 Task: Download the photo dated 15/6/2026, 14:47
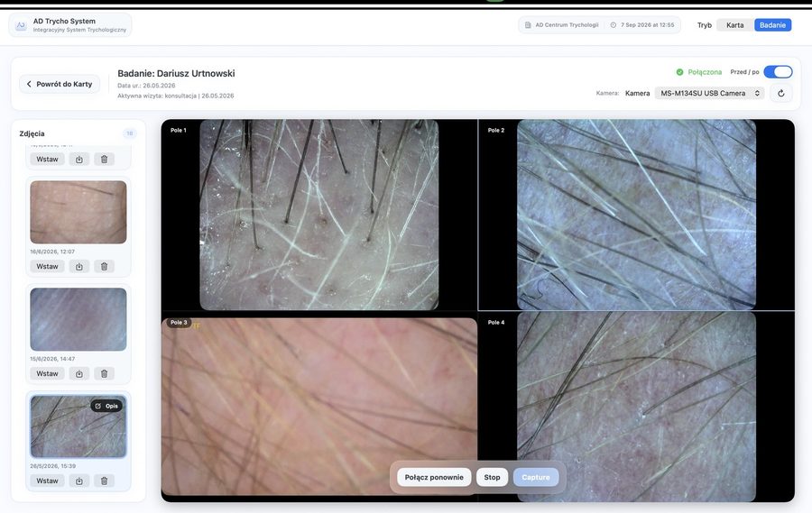pyautogui.click(x=79, y=374)
